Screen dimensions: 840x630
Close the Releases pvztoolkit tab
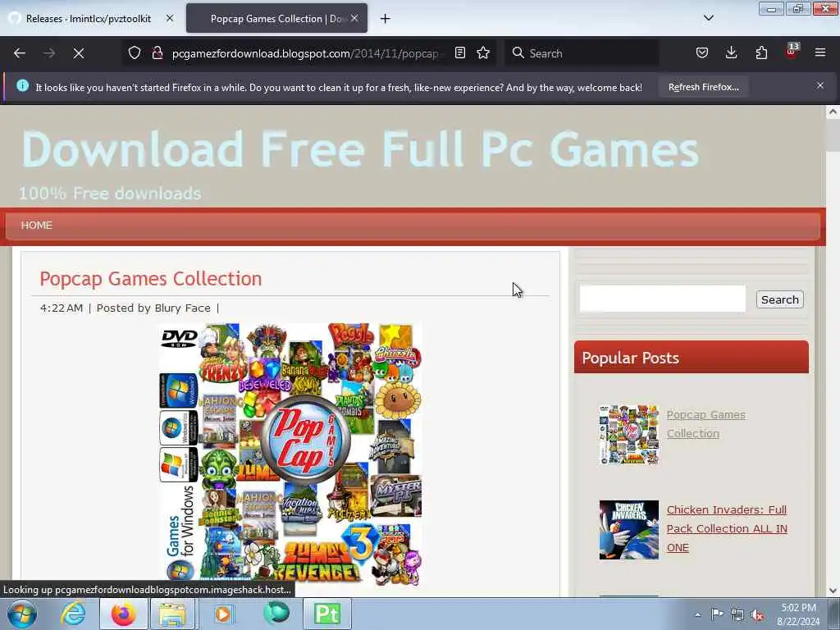(170, 18)
